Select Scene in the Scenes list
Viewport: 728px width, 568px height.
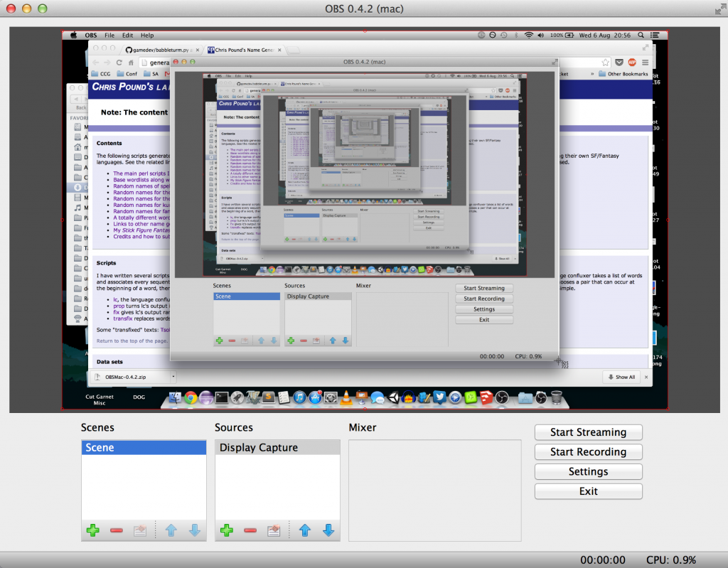point(144,447)
